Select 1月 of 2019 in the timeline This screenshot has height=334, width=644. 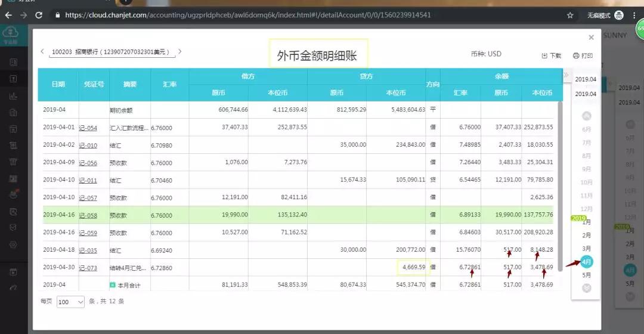587,222
